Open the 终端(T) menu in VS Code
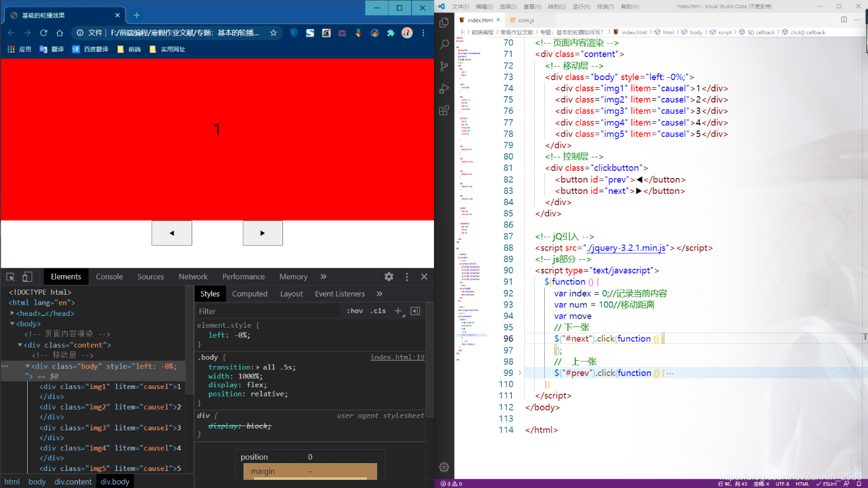The height and width of the screenshot is (488, 868). pyautogui.click(x=605, y=6)
